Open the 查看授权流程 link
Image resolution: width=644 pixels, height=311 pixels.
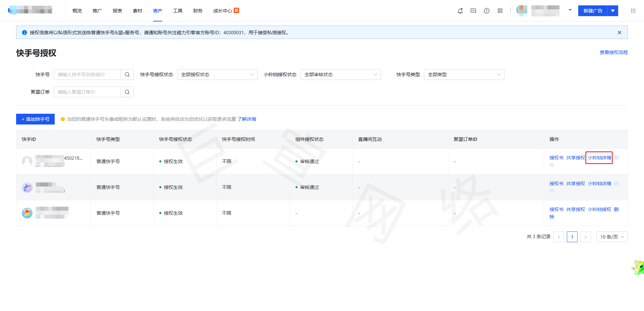coord(613,52)
